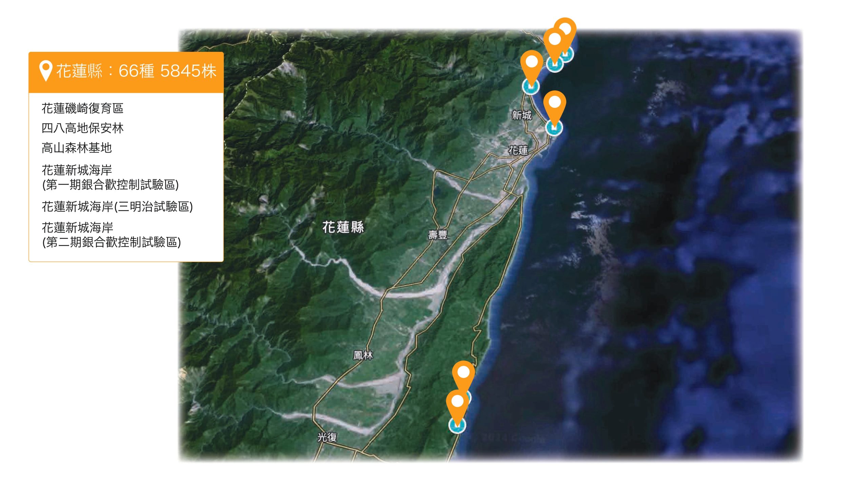Click the 壽豐 town label on map
The image size is (868, 488).
click(438, 235)
